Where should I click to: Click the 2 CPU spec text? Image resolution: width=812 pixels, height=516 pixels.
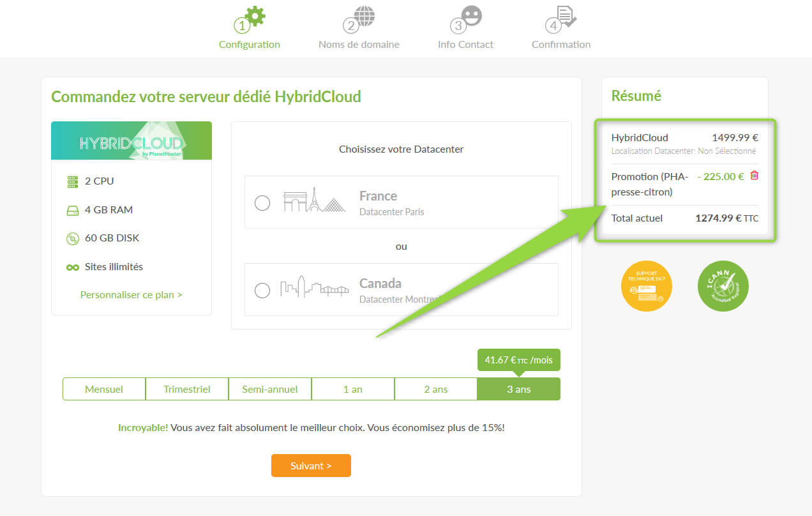[100, 181]
